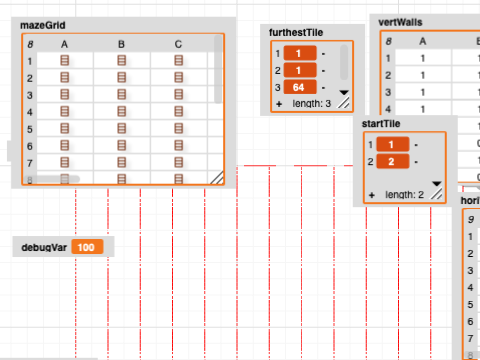Click startTile length: 2 label
Image resolution: width=480 pixels, height=360 pixels.
tap(404, 195)
